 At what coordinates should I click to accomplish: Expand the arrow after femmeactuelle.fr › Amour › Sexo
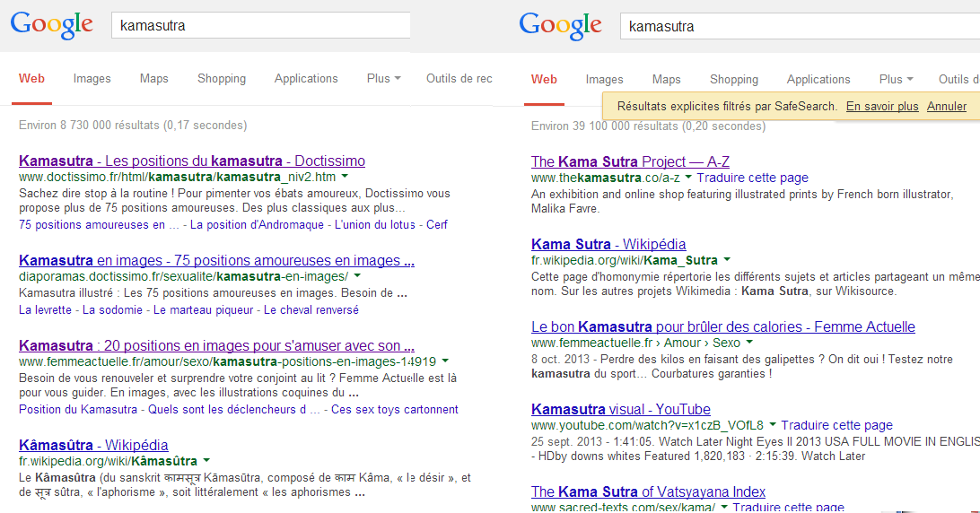tap(749, 343)
